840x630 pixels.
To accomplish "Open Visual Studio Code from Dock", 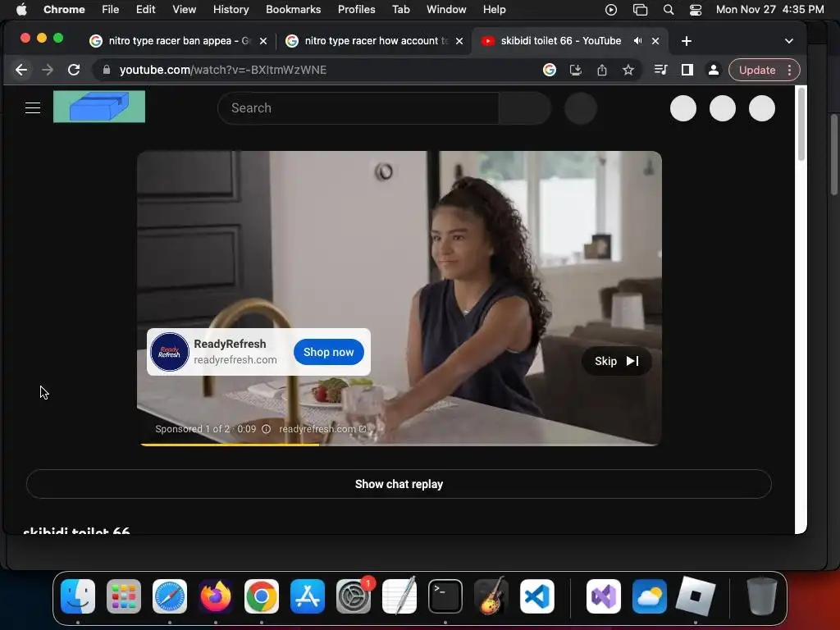I will 536,596.
